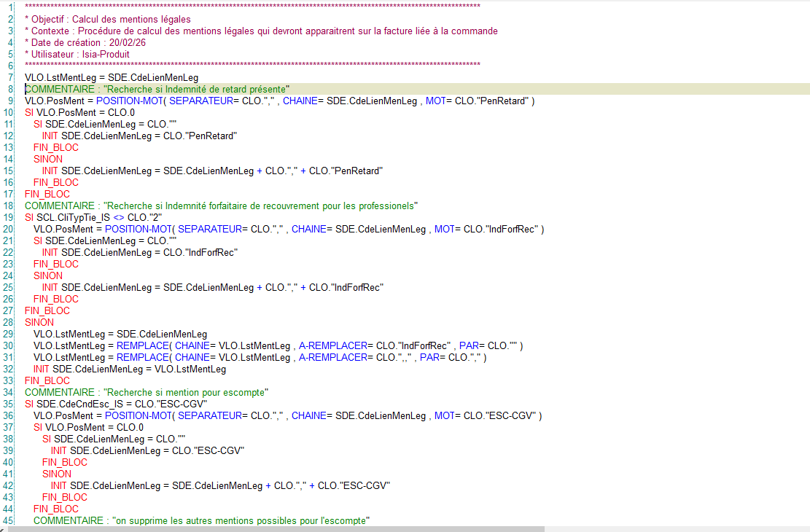Click the comment Recherche si mention pour escompte

146,392
